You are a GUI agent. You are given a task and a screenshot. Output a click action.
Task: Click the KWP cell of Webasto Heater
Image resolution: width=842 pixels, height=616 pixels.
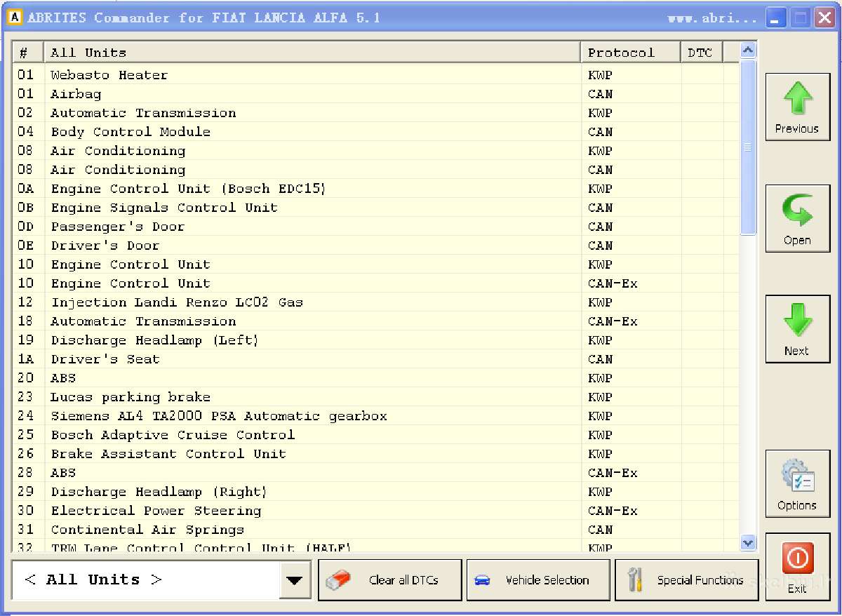[631, 75]
